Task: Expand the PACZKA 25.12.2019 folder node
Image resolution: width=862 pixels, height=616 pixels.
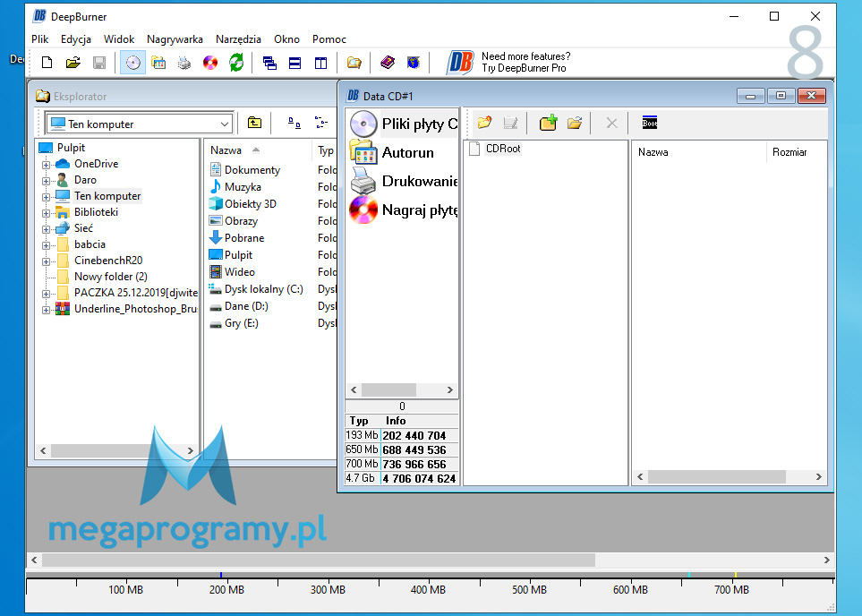Action: pyautogui.click(x=47, y=294)
